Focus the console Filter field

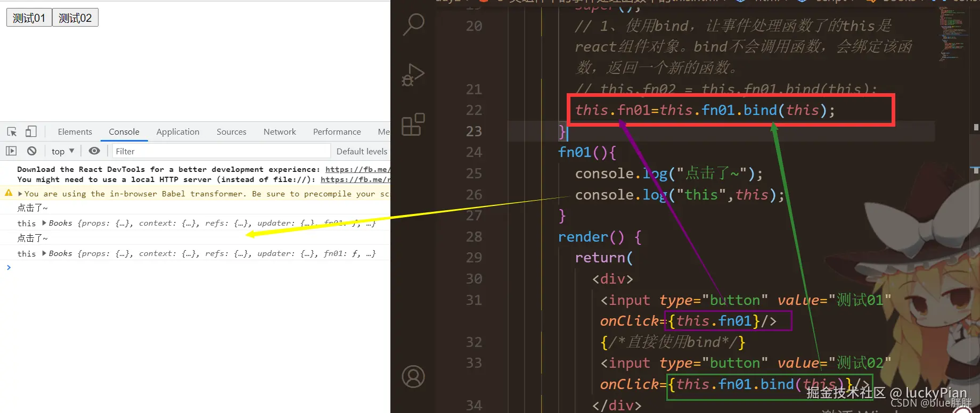point(221,151)
